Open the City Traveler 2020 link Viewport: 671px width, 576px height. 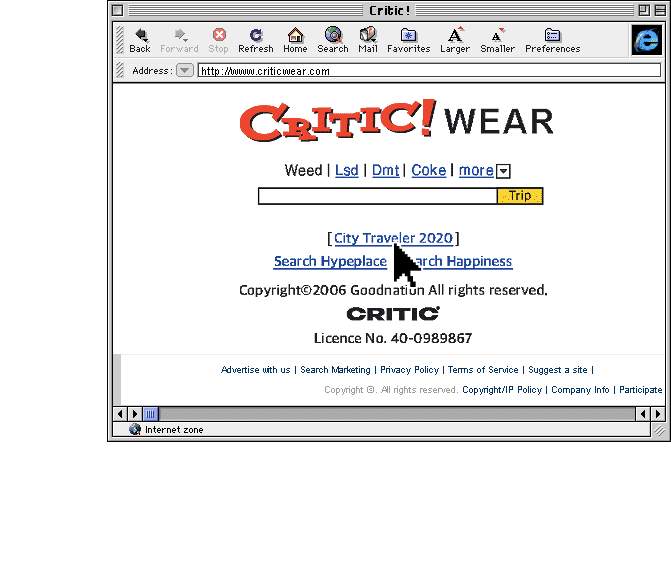click(393, 238)
